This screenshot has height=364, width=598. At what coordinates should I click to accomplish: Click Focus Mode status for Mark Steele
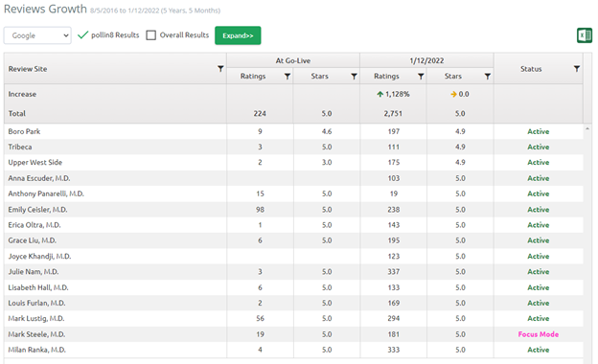tap(539, 334)
